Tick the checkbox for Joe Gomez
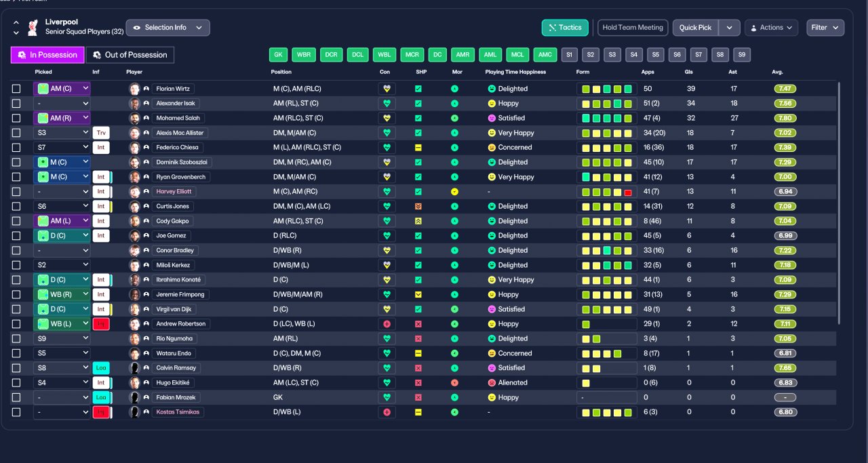 click(16, 236)
